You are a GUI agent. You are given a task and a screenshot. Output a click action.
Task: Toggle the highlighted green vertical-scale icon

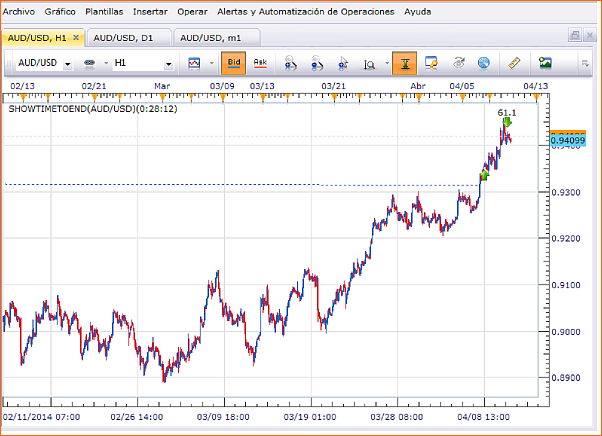point(404,63)
